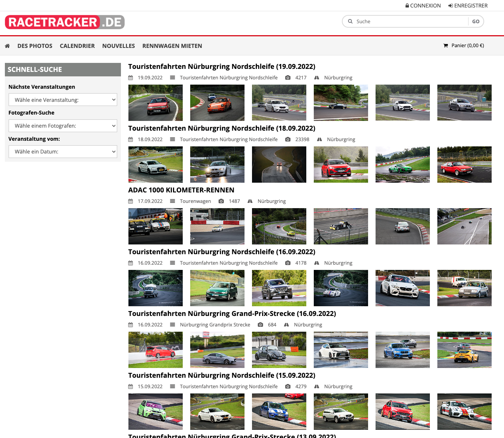Click the calendar icon next to 17.09.2022
504x438 pixels.
pos(130,201)
